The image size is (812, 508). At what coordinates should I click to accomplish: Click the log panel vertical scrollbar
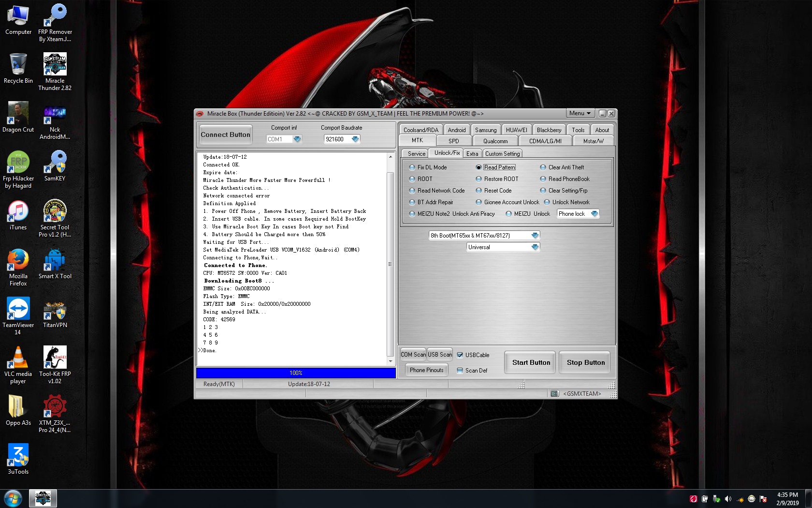click(390, 259)
